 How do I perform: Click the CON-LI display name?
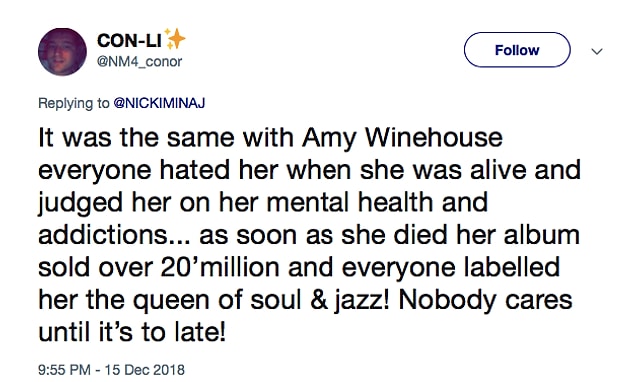click(129, 41)
